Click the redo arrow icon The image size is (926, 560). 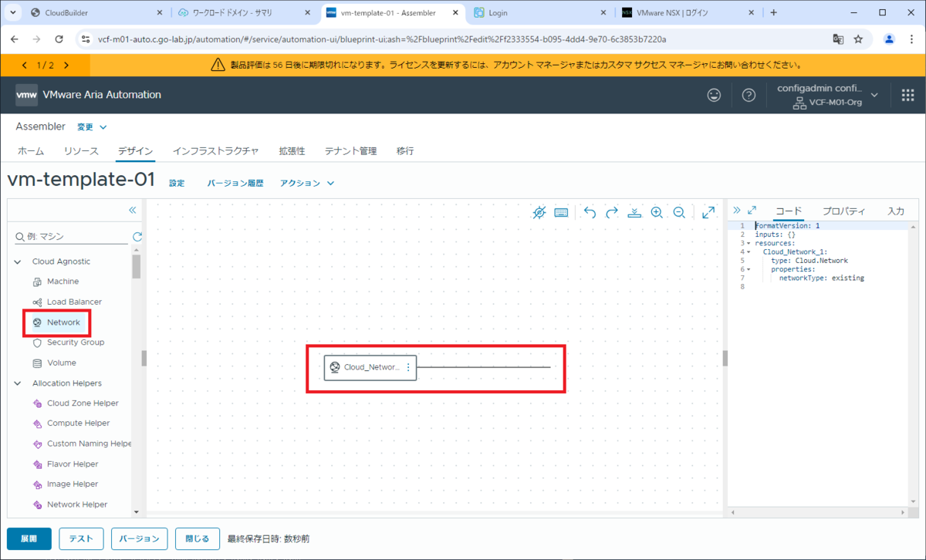pyautogui.click(x=612, y=212)
